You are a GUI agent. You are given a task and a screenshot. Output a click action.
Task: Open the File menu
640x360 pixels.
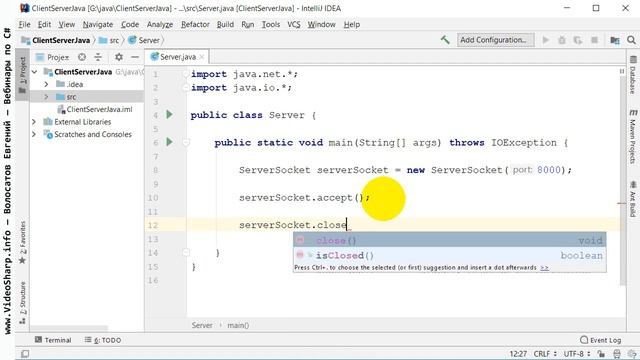click(24, 24)
